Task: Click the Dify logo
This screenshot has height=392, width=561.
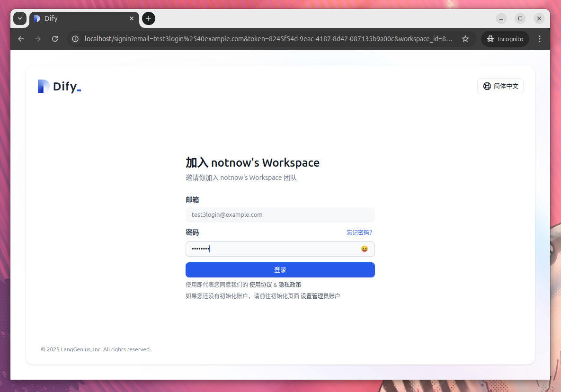Action: coord(59,86)
